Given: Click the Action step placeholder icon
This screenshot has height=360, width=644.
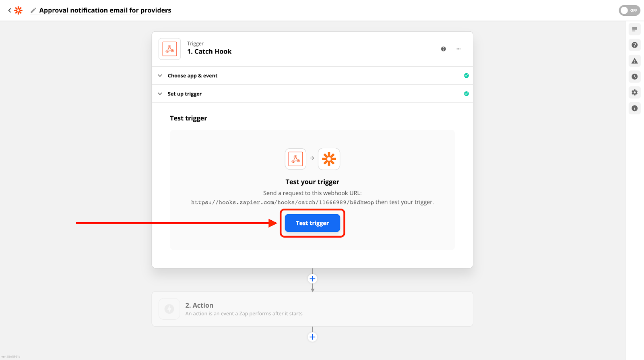Looking at the screenshot, I should pyautogui.click(x=169, y=309).
